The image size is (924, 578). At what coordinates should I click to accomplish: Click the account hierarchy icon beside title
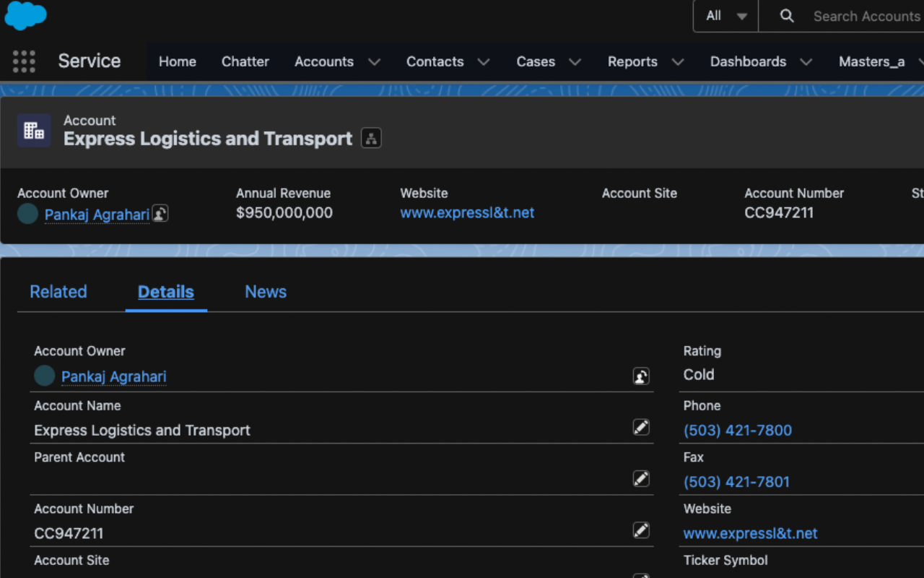pos(371,138)
